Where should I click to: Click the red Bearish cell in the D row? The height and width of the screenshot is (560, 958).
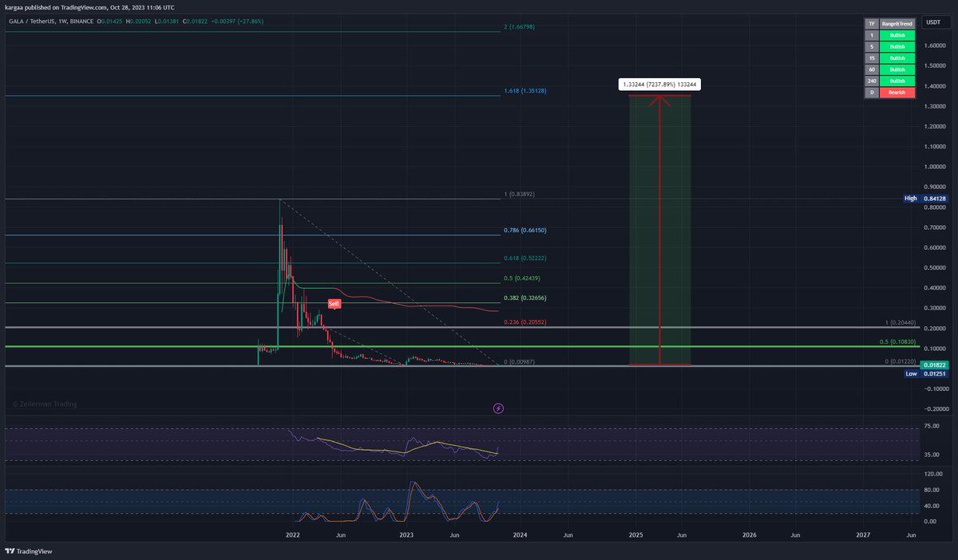pyautogui.click(x=898, y=93)
